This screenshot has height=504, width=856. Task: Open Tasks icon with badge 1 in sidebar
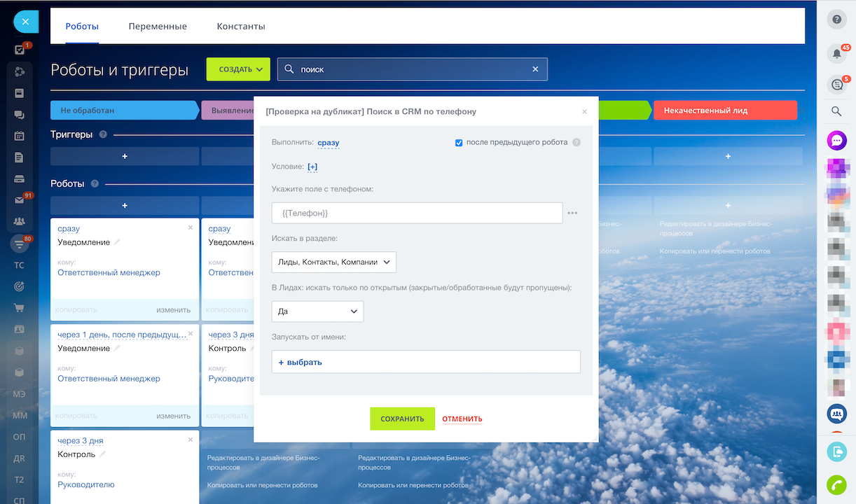pos(20,50)
